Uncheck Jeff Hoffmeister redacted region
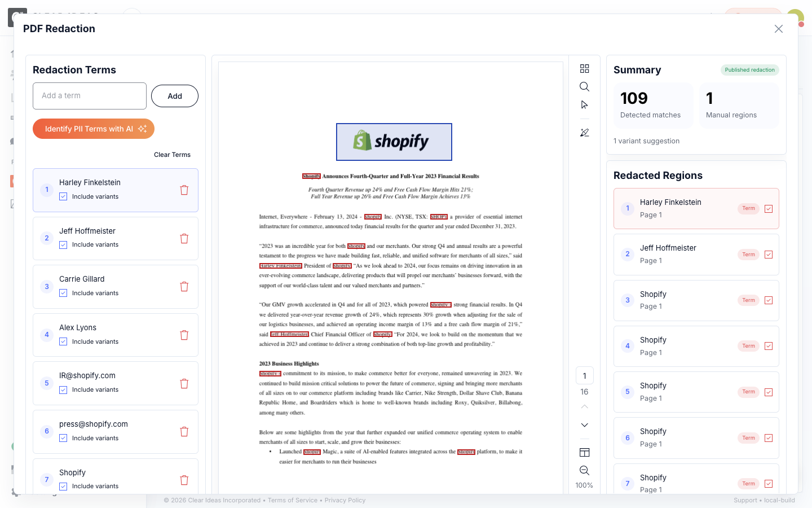The height and width of the screenshot is (508, 812). [x=769, y=255]
